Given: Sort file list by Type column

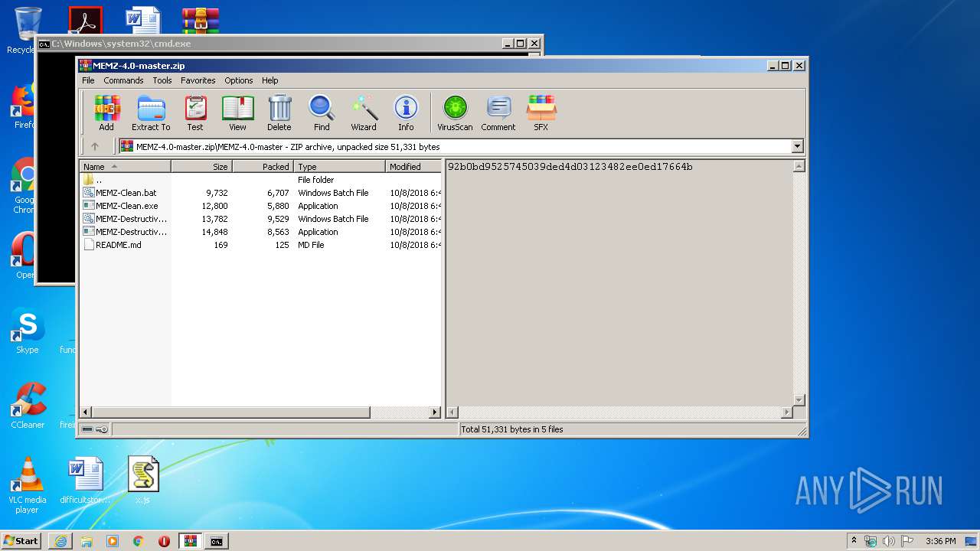Looking at the screenshot, I should point(340,167).
